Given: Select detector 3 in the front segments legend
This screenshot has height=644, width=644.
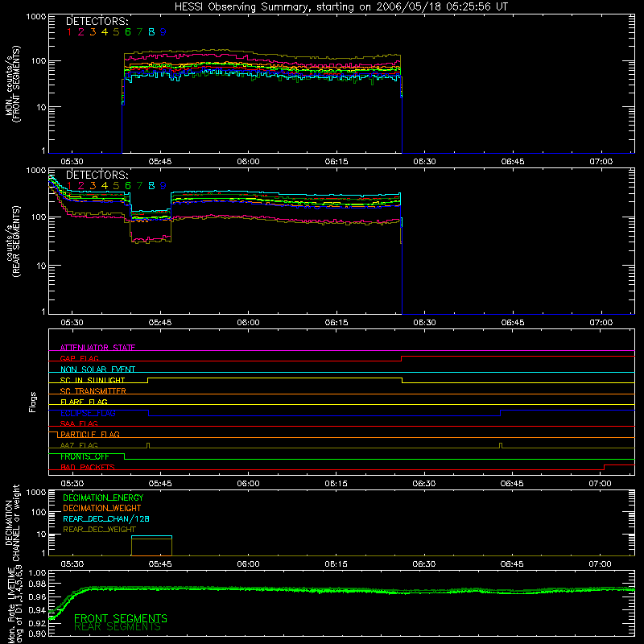Looking at the screenshot, I should click(x=93, y=32).
